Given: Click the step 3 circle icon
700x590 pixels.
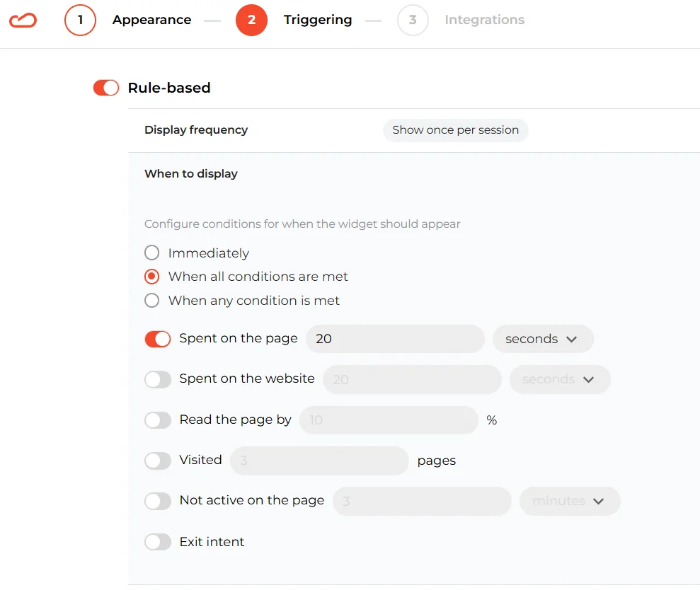Looking at the screenshot, I should coord(413,20).
